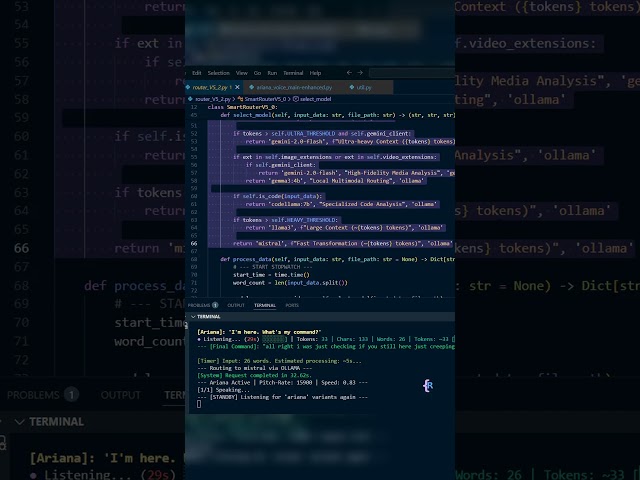Jump to sticky line def select_model
640x480 pixels.
(337, 115)
